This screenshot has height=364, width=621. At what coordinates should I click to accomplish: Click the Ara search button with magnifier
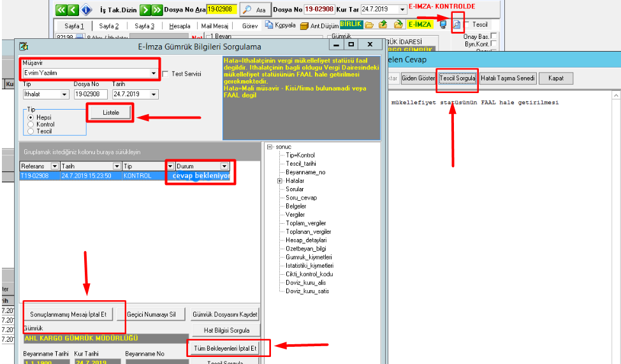click(254, 10)
